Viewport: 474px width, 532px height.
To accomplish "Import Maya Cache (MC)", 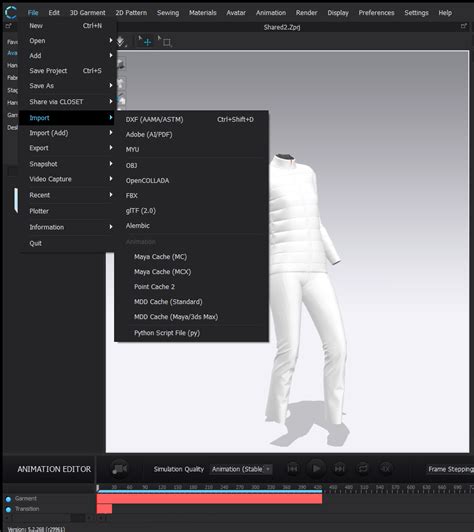I will pyautogui.click(x=192, y=257).
